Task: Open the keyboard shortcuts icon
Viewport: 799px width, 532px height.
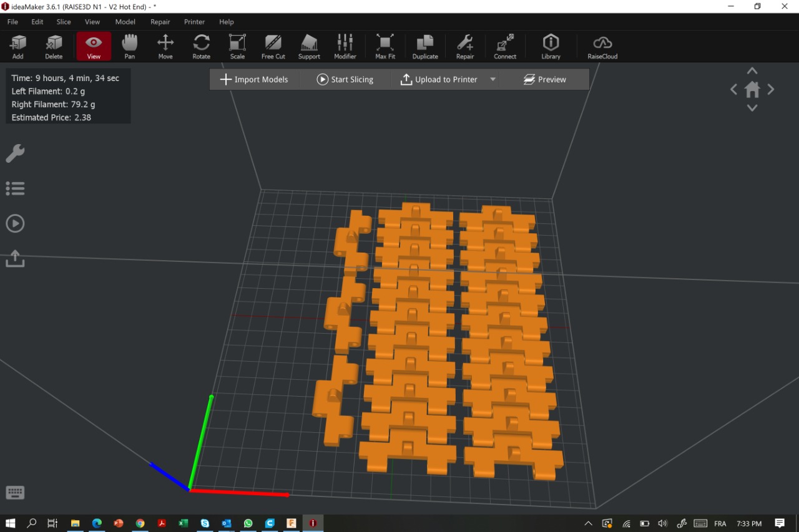Action: coord(15,493)
